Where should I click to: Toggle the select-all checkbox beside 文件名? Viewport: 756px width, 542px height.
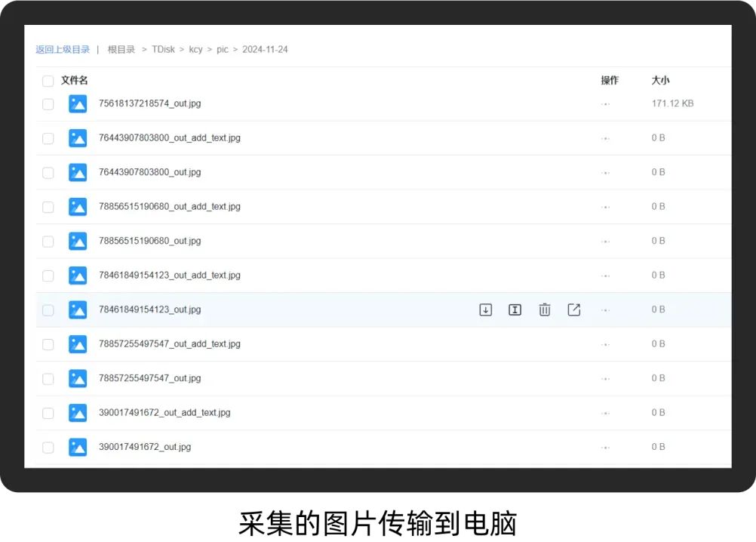coord(48,81)
